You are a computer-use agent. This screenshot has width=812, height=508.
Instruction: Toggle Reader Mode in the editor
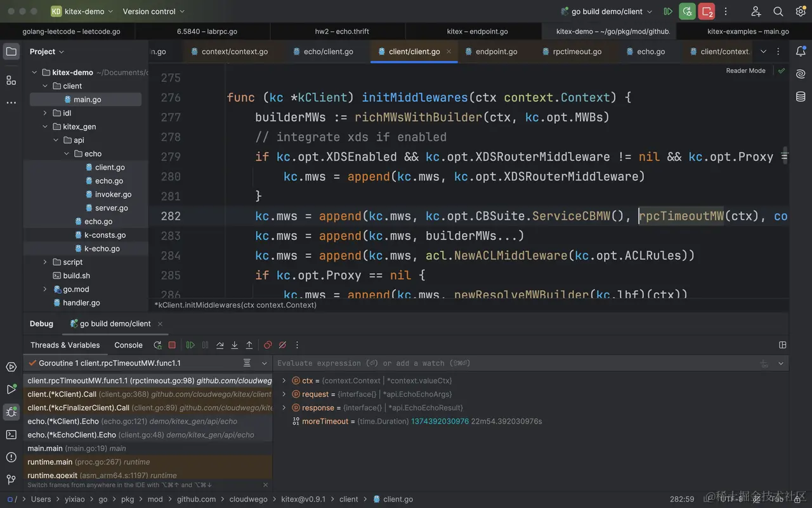(745, 70)
